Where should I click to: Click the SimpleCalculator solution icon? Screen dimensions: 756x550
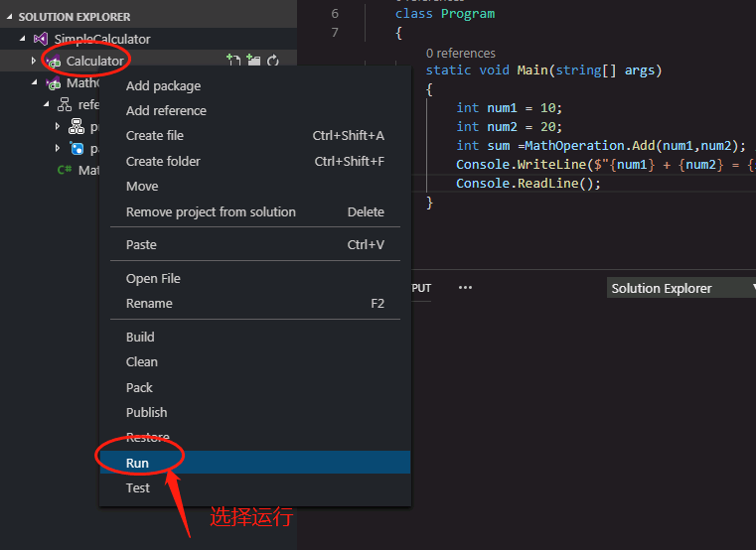click(41, 39)
